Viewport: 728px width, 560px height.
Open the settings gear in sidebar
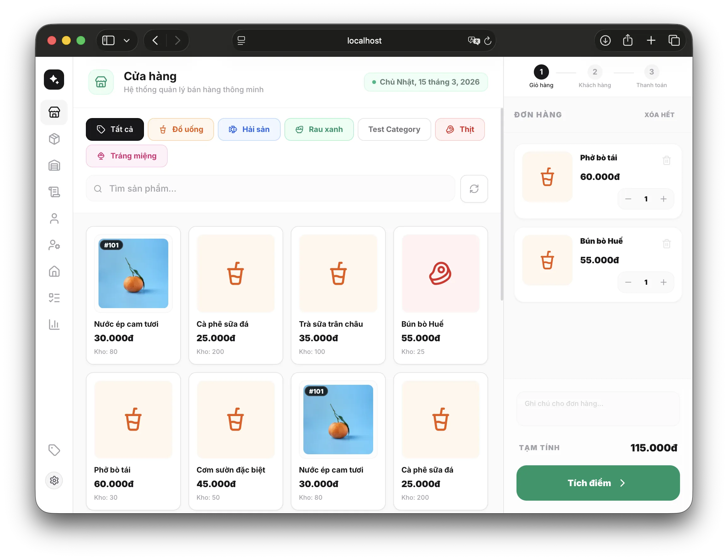tap(54, 480)
